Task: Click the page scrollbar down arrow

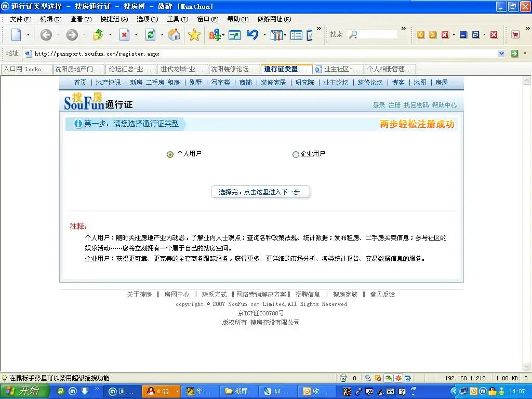Action: [x=526, y=367]
